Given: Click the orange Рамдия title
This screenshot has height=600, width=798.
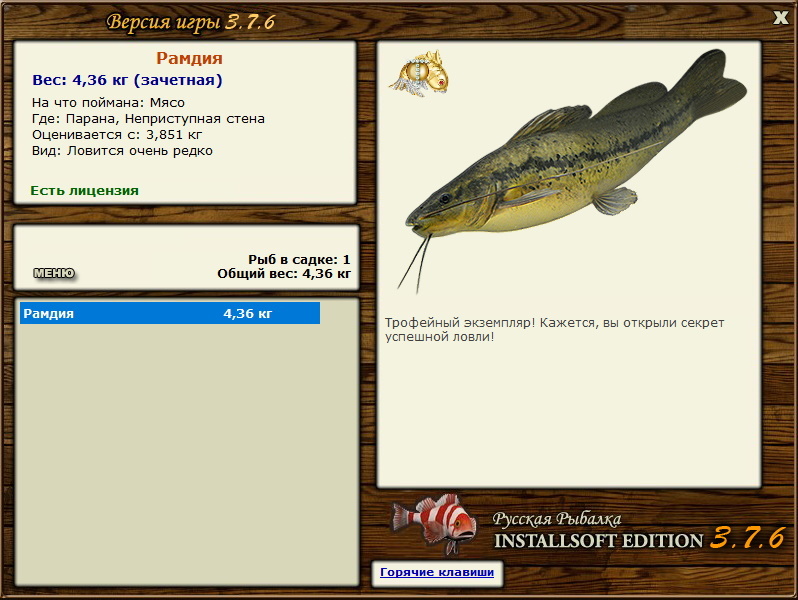Looking at the screenshot, I should [x=189, y=58].
